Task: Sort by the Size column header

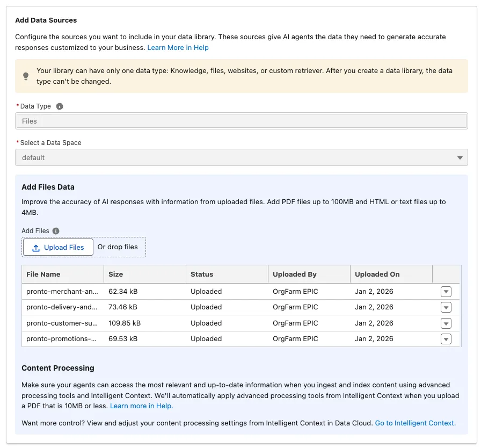Action: coord(115,274)
